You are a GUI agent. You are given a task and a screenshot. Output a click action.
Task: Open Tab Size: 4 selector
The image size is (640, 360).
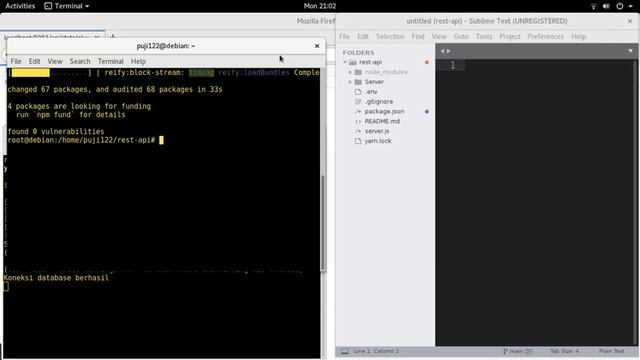click(x=564, y=351)
